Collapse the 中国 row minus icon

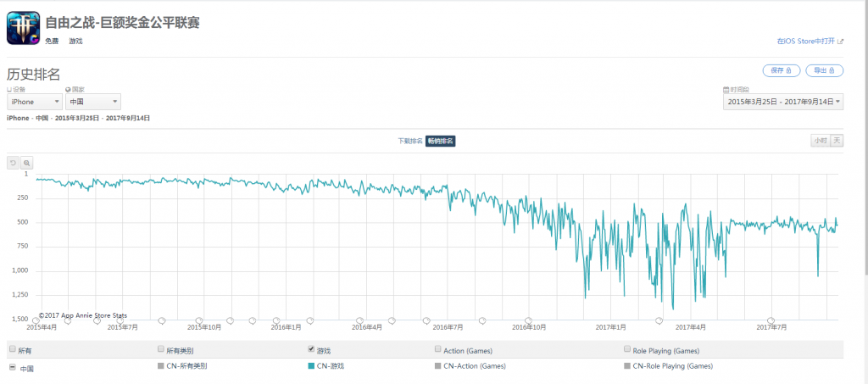[x=12, y=367]
